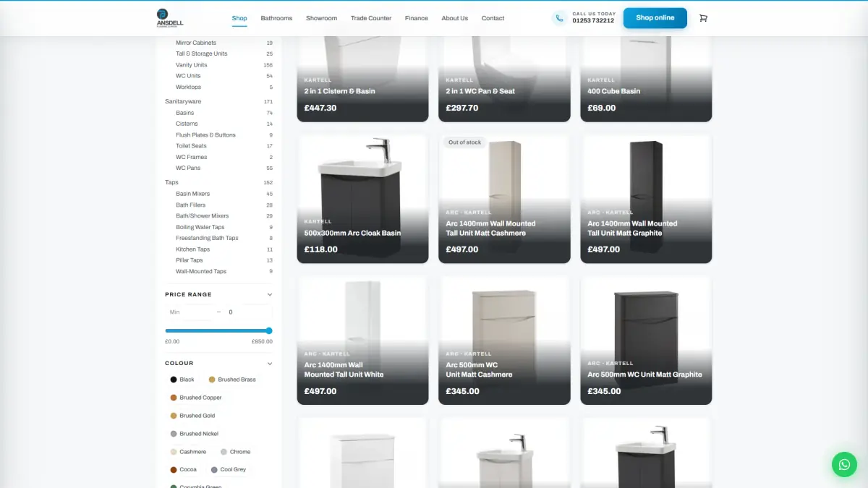Filter by Cisterns category
The height and width of the screenshot is (488, 868).
[x=187, y=124]
